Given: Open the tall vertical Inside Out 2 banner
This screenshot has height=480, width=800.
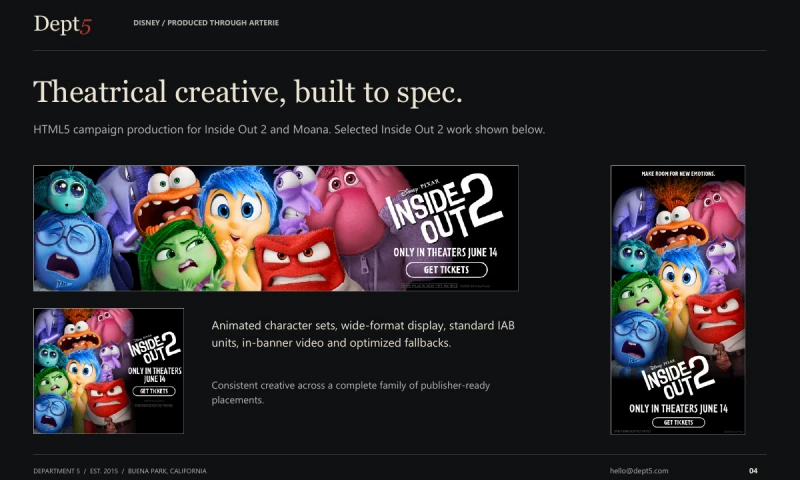Looking at the screenshot, I should tap(678, 300).
